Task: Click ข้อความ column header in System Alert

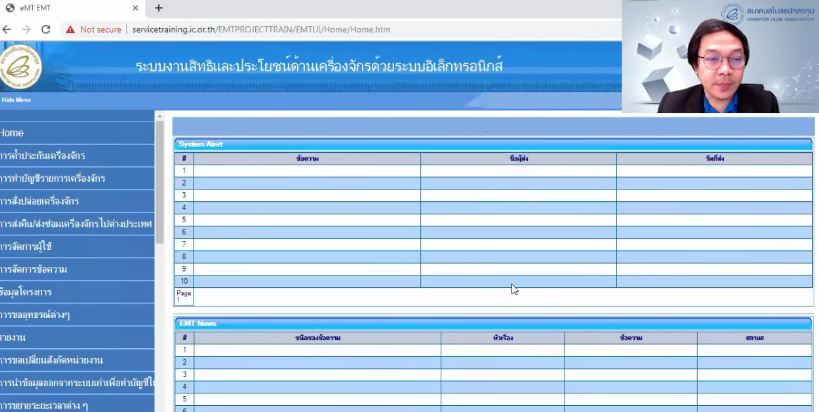Action: (x=307, y=158)
